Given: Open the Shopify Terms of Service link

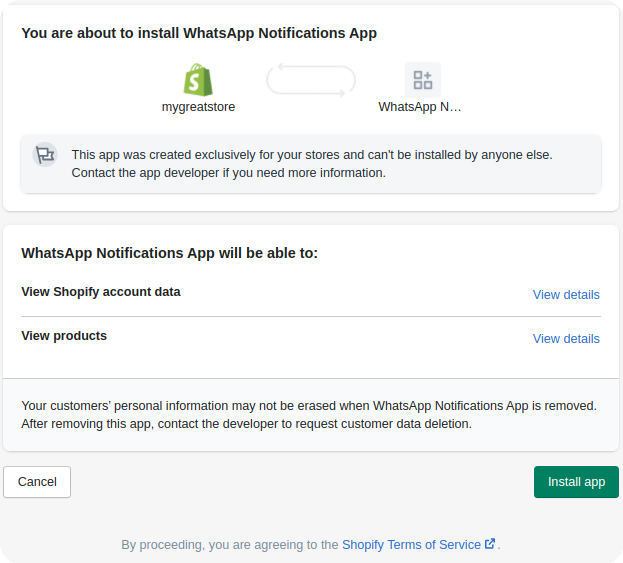Looking at the screenshot, I should click(411, 544).
